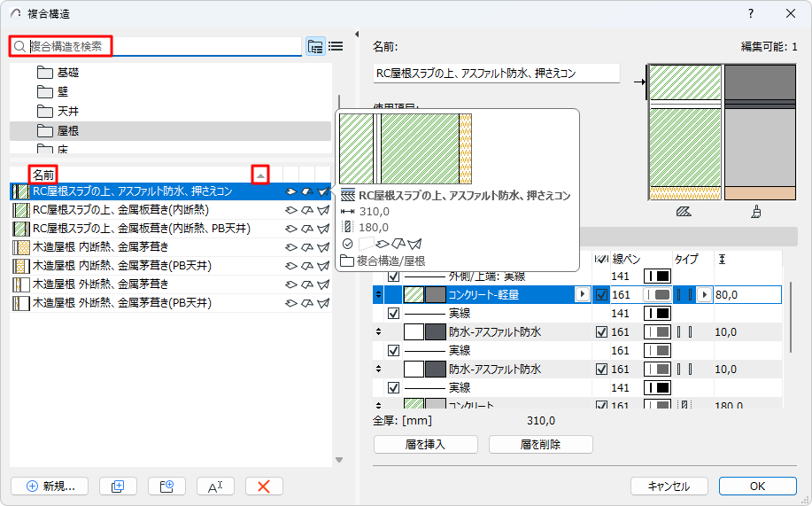Toggle end-line checkbox in コンクリート-軽量 row
The width and height of the screenshot is (812, 506).
tap(601, 295)
